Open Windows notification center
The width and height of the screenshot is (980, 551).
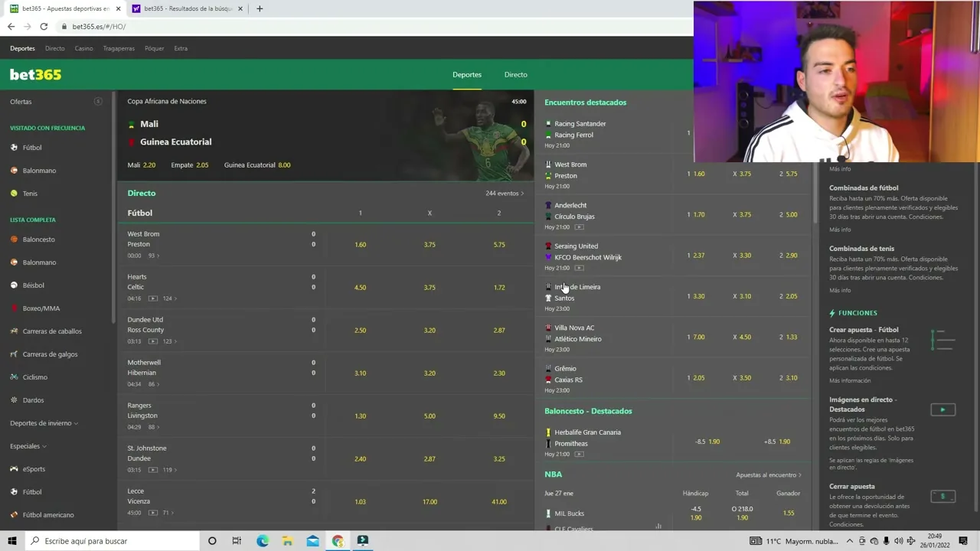pos(963,541)
